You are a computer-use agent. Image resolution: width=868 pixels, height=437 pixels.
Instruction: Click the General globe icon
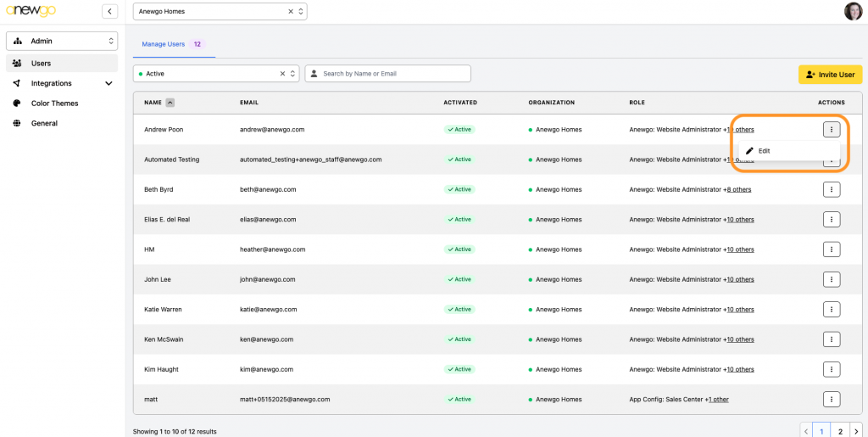pos(17,123)
